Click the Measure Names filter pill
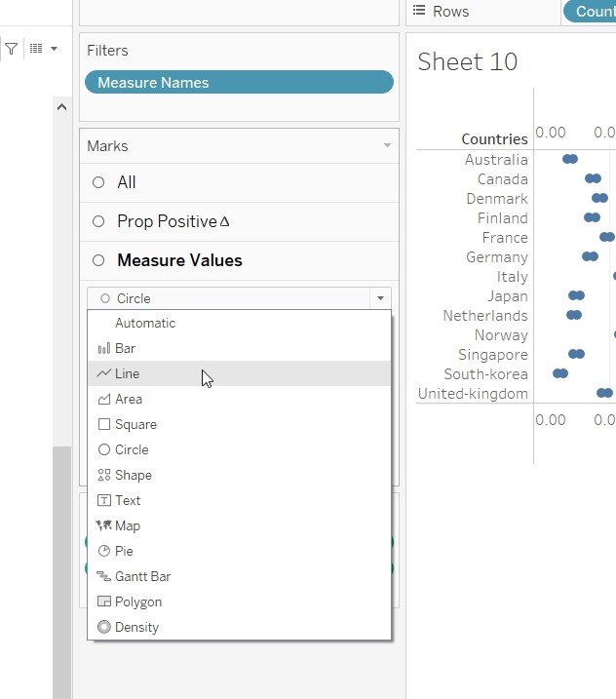 click(x=239, y=83)
